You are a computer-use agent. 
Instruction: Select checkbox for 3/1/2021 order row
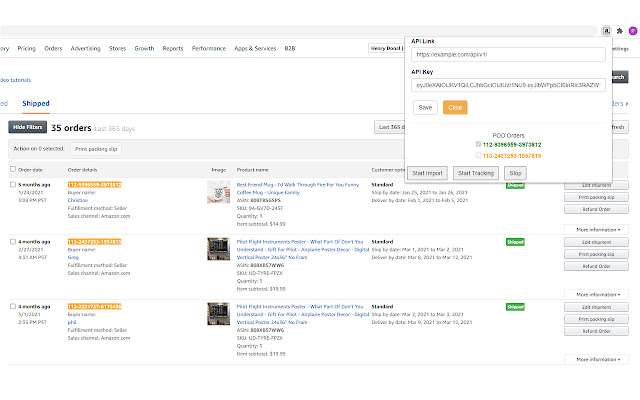(x=13, y=306)
